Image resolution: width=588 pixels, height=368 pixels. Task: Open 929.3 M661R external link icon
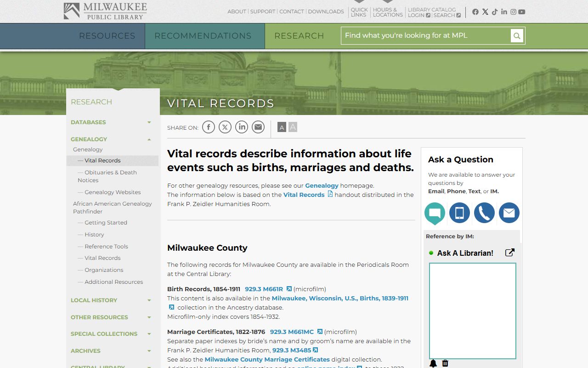click(x=289, y=289)
